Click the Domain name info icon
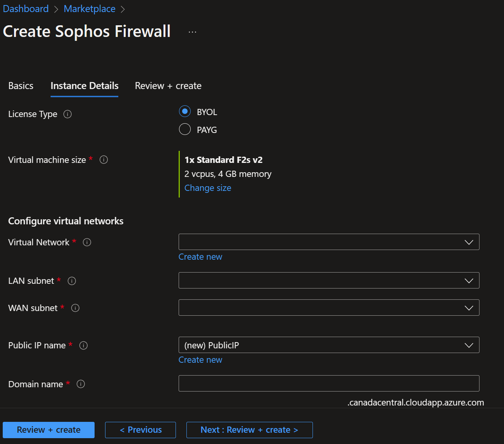 click(x=81, y=384)
